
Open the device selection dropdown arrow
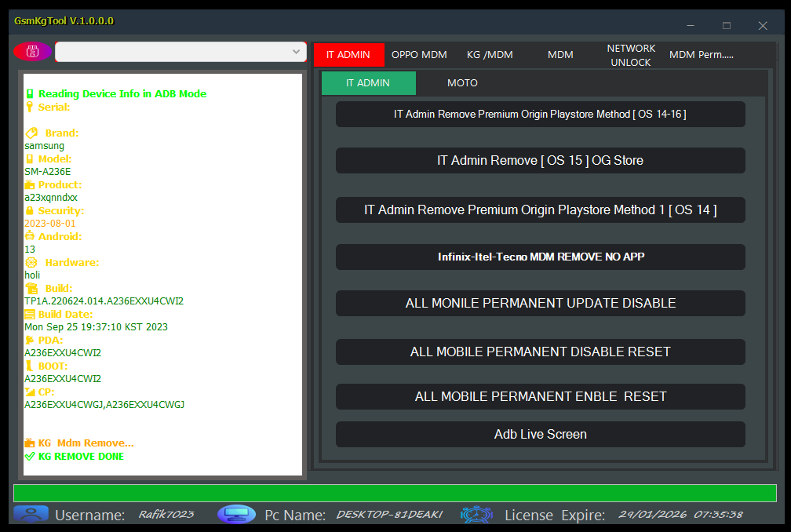pos(296,52)
